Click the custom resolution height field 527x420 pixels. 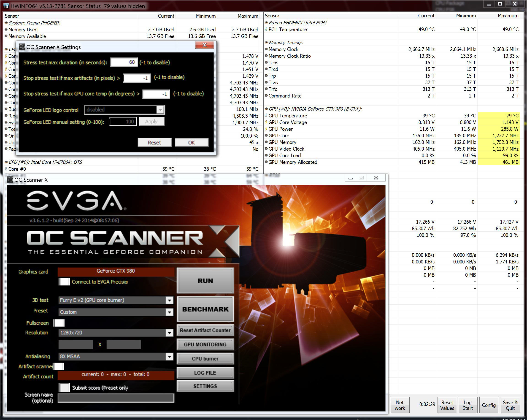(124, 344)
